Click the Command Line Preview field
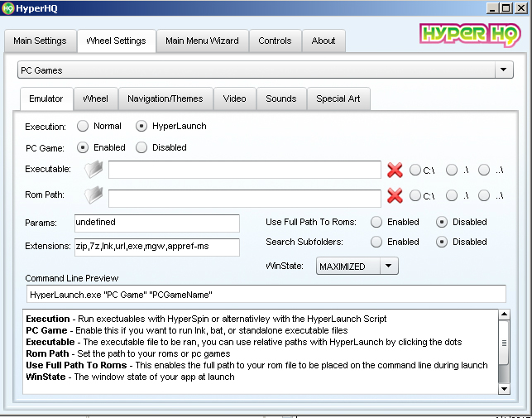The width and height of the screenshot is (532, 418). pos(266,294)
